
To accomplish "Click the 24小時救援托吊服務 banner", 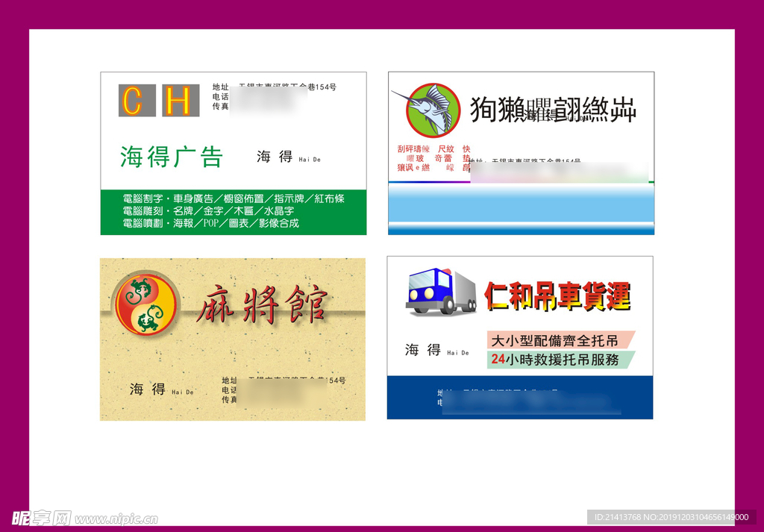I will point(559,360).
